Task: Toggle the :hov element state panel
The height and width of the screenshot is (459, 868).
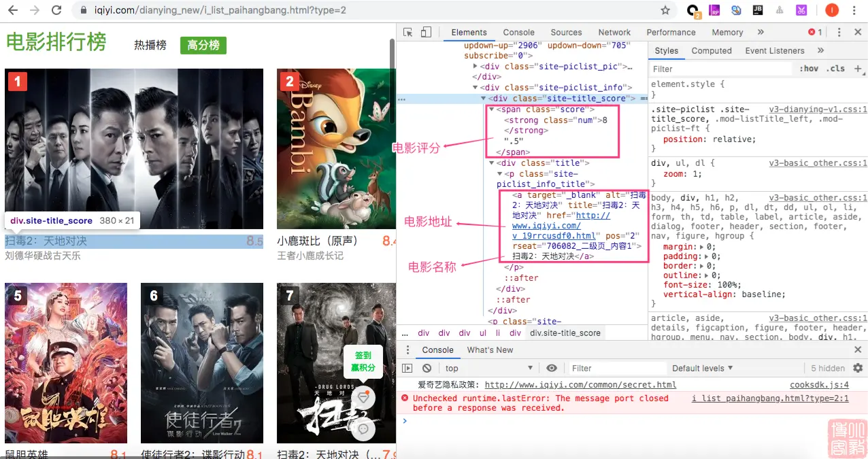Action: (809, 69)
